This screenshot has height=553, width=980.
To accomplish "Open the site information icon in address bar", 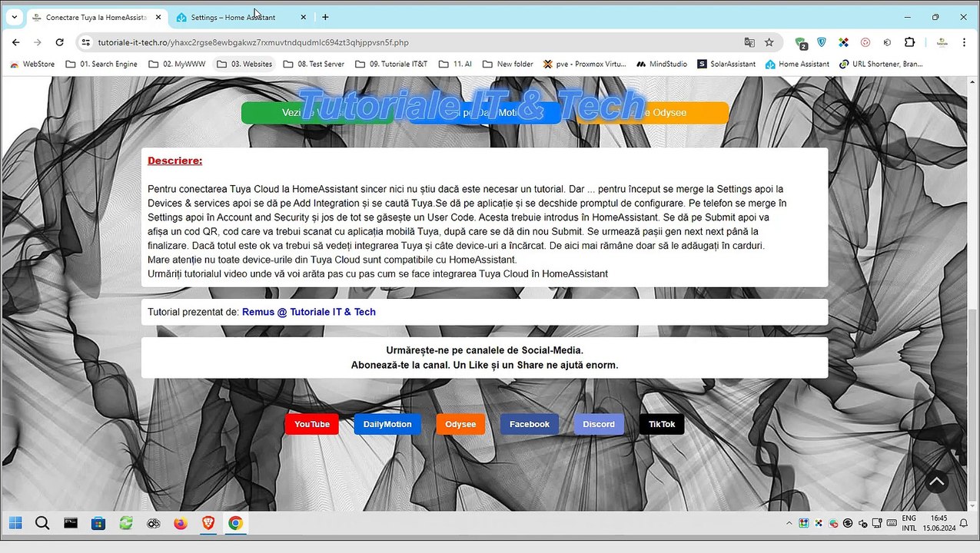I will (x=86, y=42).
